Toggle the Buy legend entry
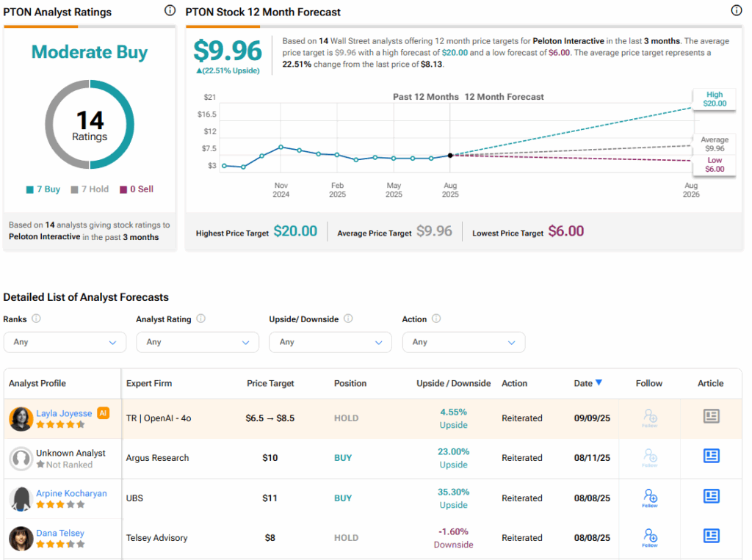The image size is (752, 560). click(43, 189)
